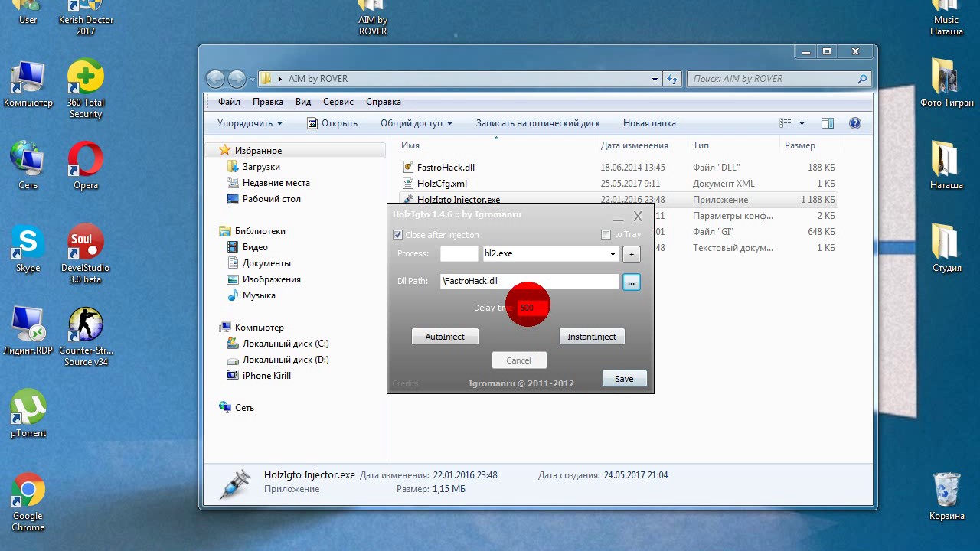Open the Правка menu

pyautogui.click(x=268, y=102)
